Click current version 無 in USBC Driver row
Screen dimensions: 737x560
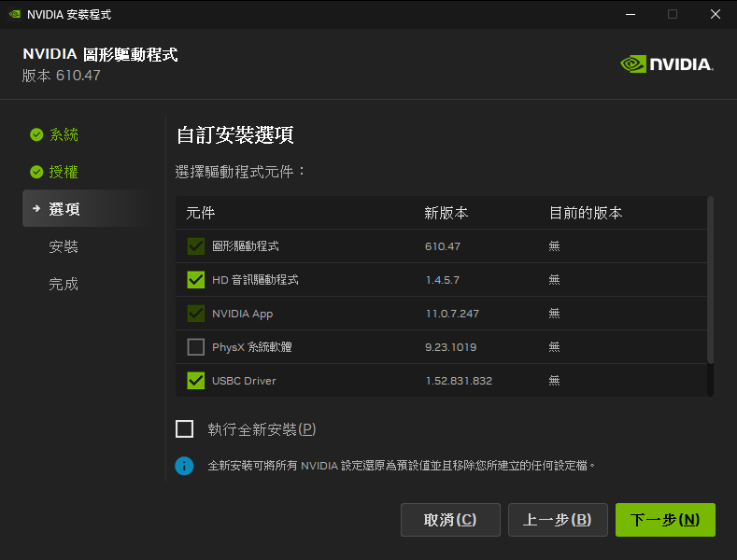(554, 381)
